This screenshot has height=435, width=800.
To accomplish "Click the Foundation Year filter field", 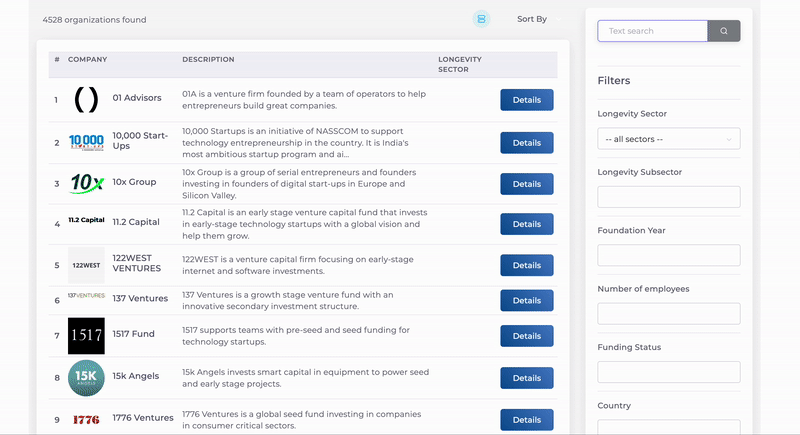I will 669,255.
